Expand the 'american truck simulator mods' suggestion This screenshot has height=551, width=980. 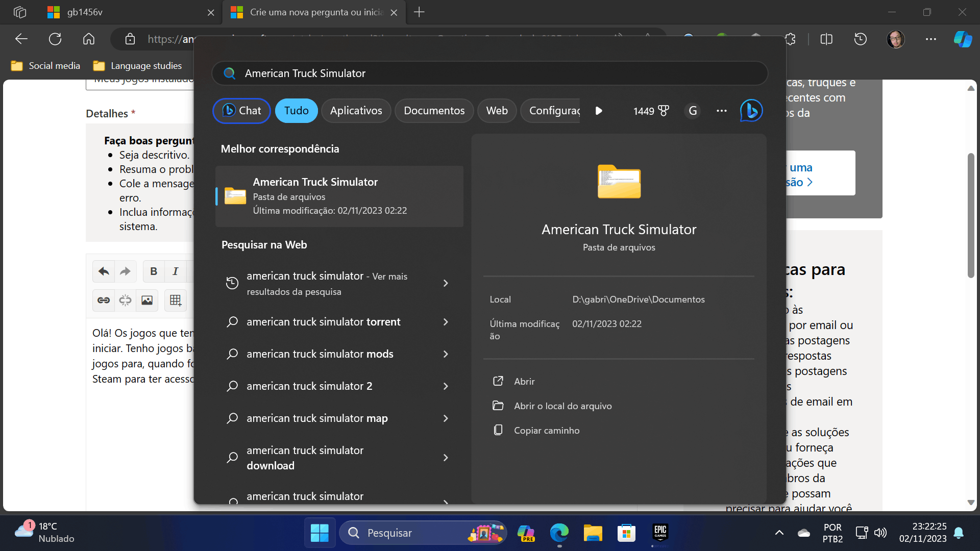point(446,354)
